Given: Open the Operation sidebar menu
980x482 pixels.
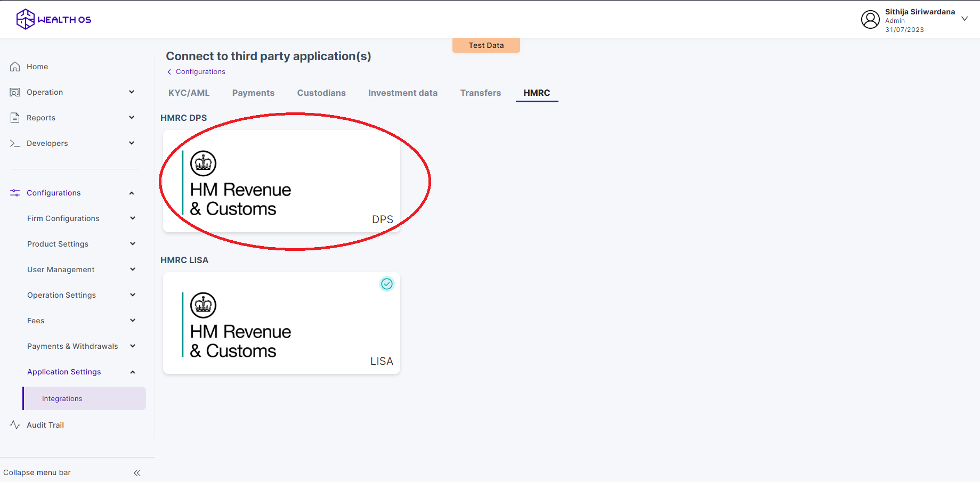Looking at the screenshot, I should 45,92.
